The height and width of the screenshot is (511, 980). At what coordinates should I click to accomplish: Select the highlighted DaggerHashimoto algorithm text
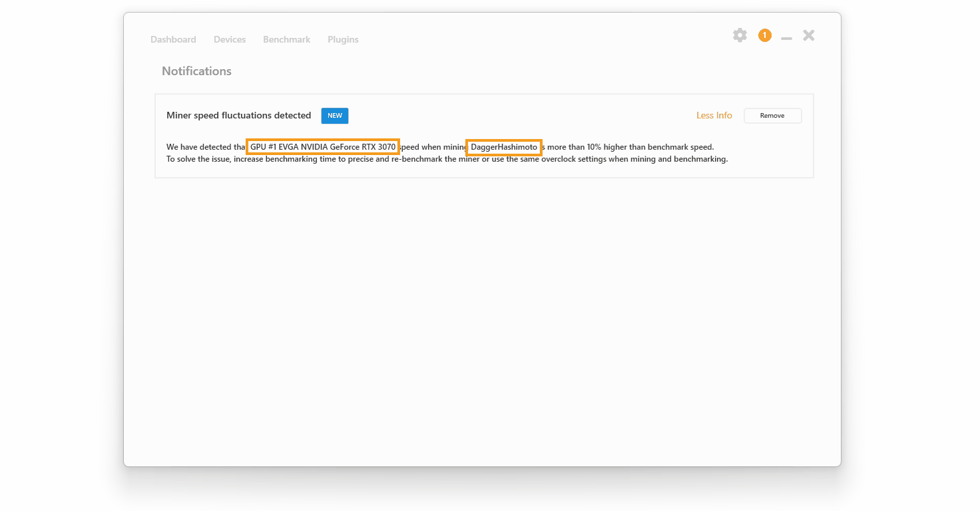503,147
